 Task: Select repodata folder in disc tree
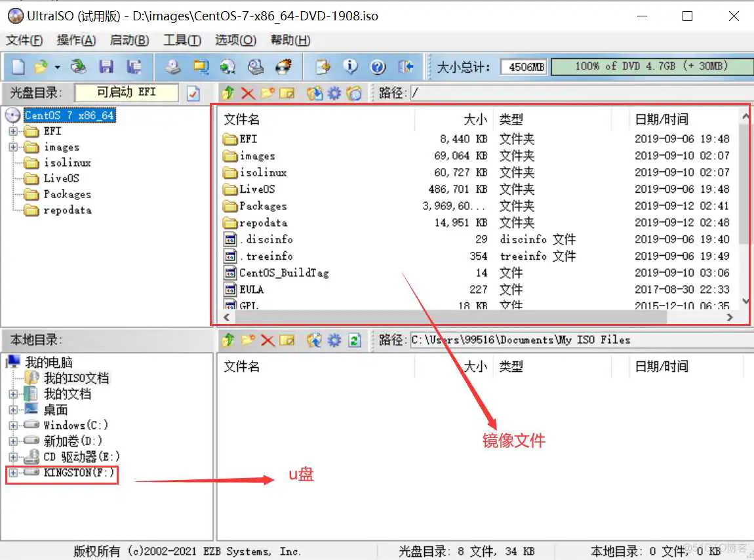[x=68, y=210]
